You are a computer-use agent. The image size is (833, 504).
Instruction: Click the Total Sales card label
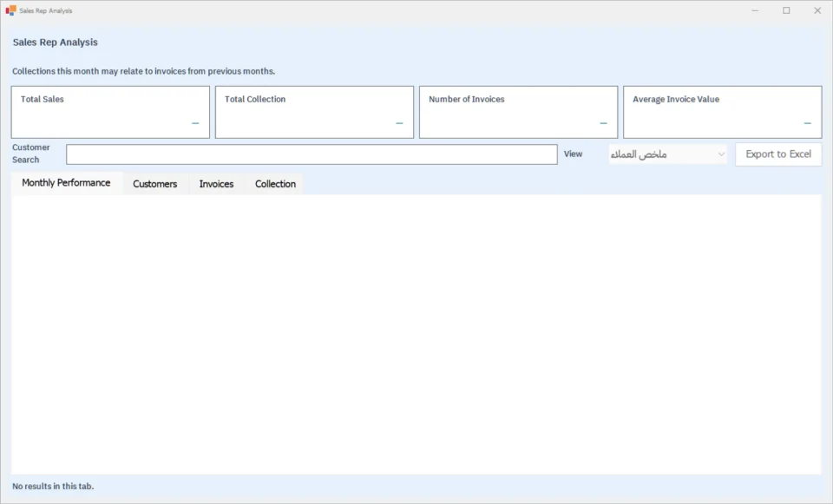tap(43, 99)
